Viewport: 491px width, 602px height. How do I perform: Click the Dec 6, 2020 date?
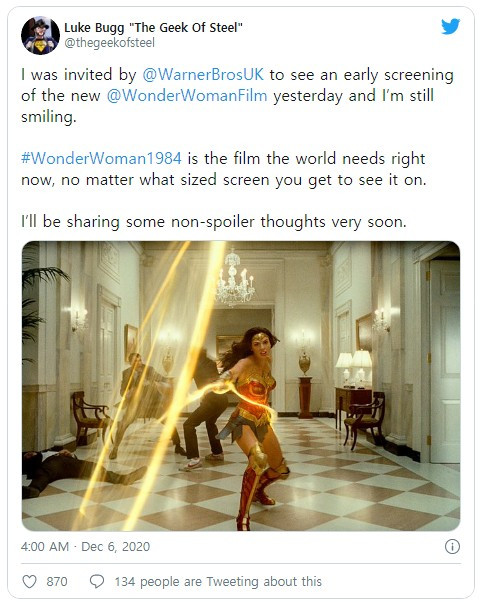[x=116, y=546]
